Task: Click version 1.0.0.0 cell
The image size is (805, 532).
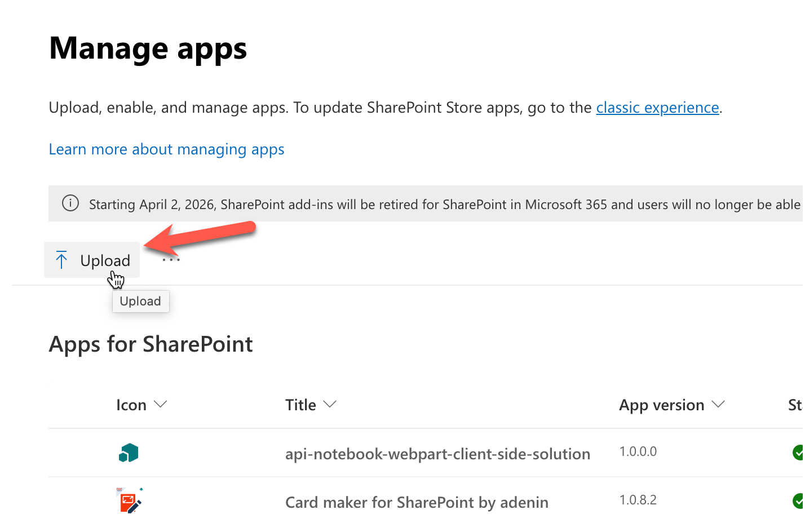Action: click(638, 451)
